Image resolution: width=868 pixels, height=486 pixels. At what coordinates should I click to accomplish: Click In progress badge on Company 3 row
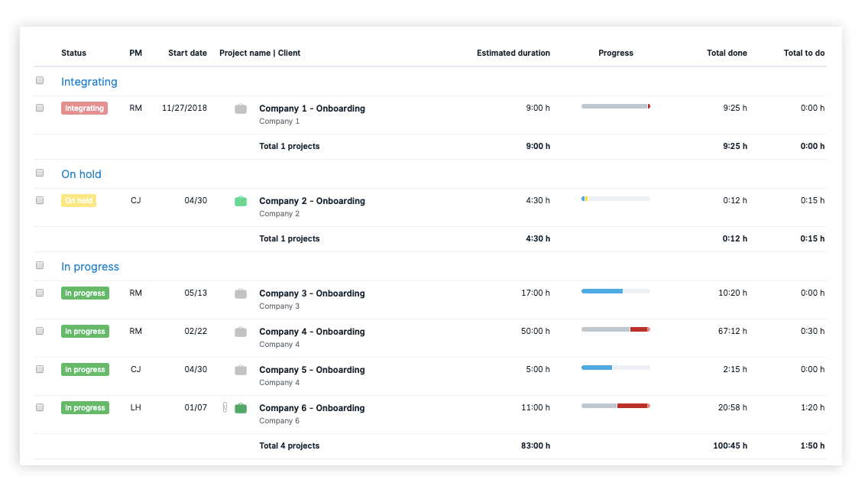pos(85,293)
